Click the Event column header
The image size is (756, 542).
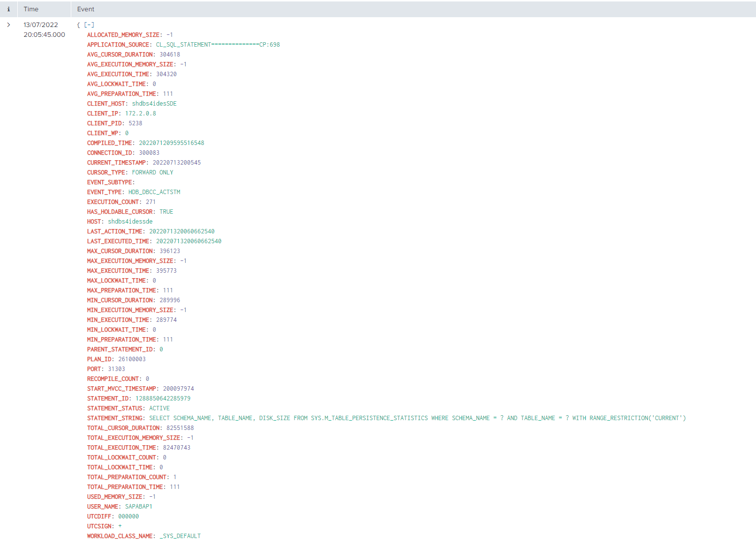click(86, 9)
